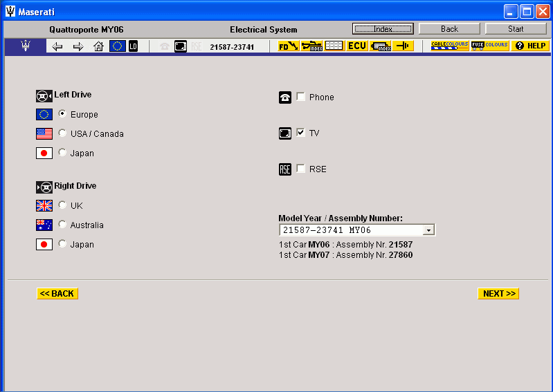This screenshot has width=553, height=392.
Task: Click the ECU toolbar icon
Action: 356,46
